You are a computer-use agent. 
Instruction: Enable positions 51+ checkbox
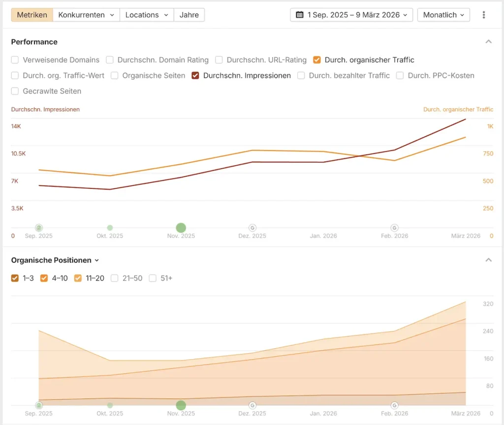click(153, 278)
